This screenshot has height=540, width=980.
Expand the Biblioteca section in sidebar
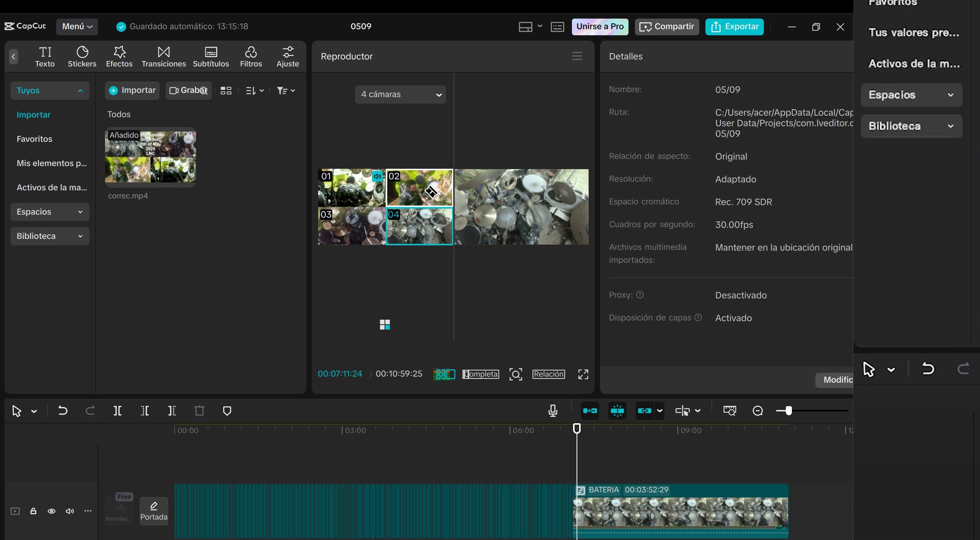[50, 236]
